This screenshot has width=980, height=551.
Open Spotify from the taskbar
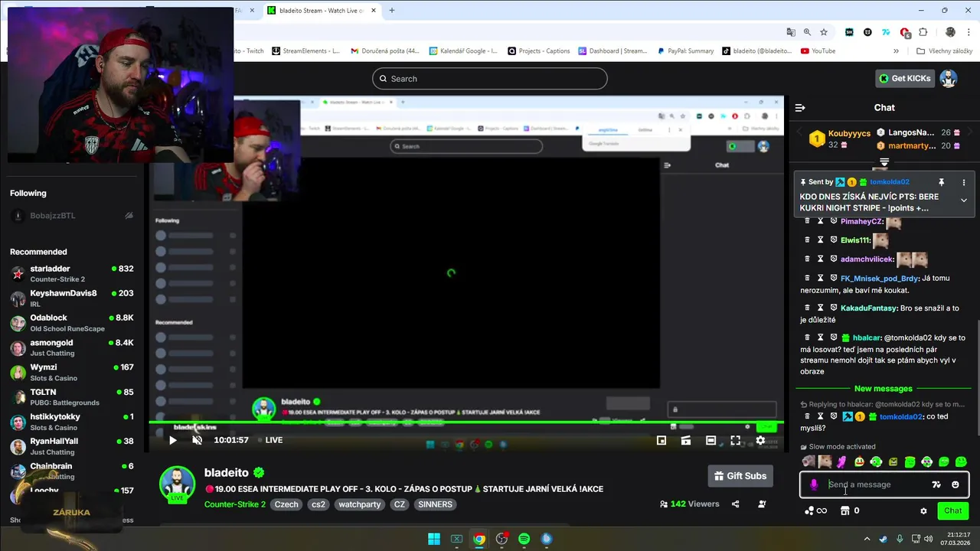click(x=524, y=539)
